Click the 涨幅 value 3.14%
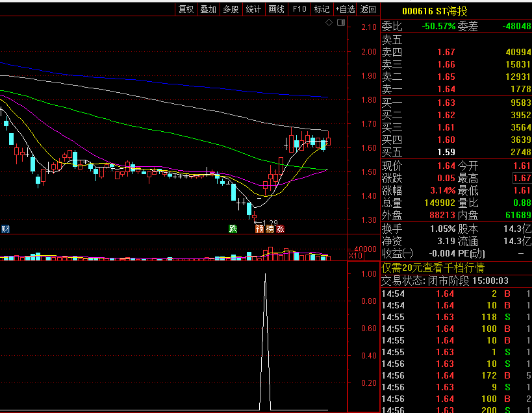 pos(443,190)
